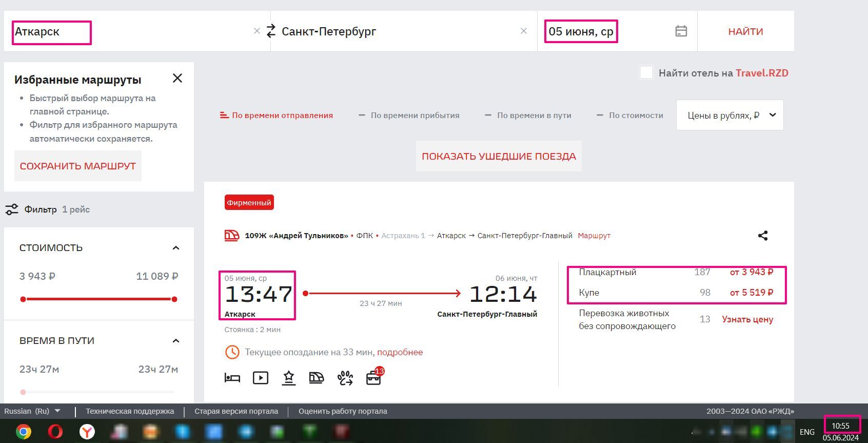Open the Фильтр settings icon

point(12,209)
